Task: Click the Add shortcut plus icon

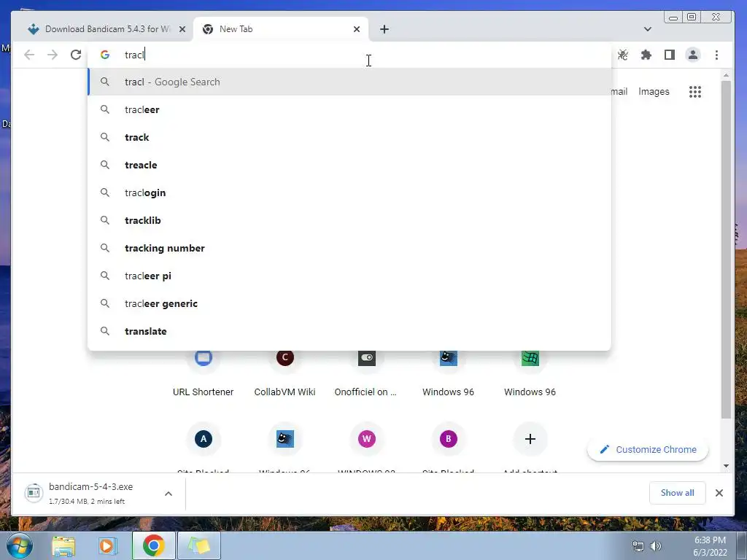Action: pyautogui.click(x=530, y=438)
